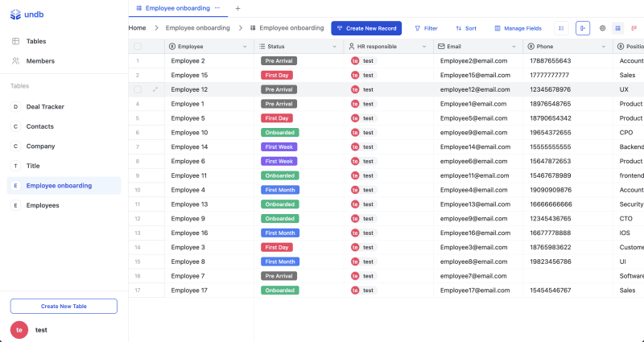Expand the Employee 12 record icon
The width and height of the screenshot is (644, 342).
(155, 89)
